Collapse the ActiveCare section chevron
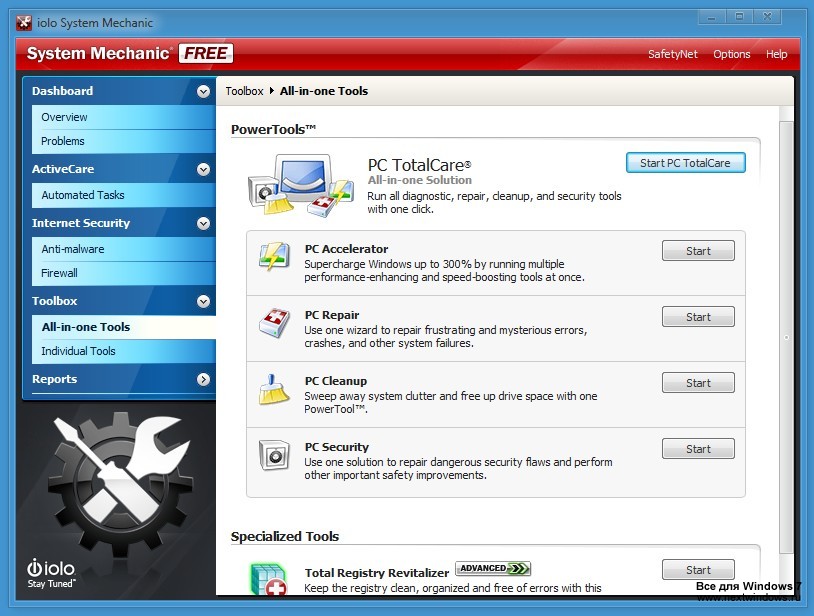 pos(204,169)
